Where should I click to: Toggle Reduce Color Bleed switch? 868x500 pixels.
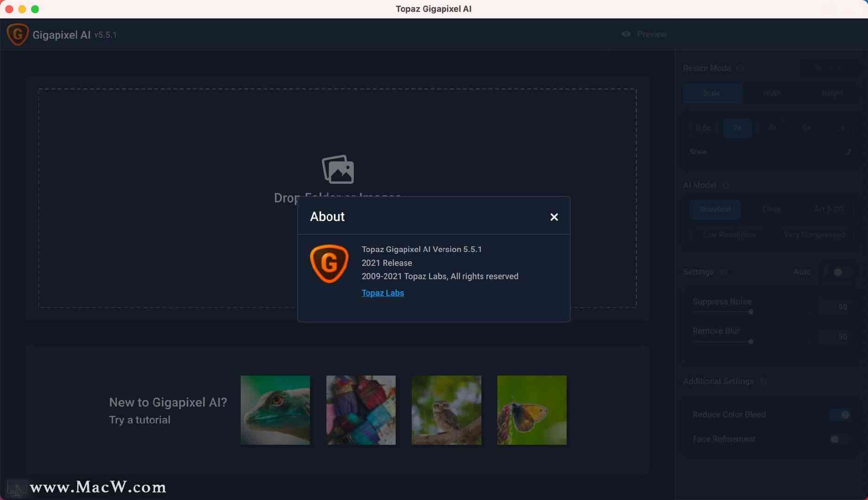pyautogui.click(x=841, y=415)
